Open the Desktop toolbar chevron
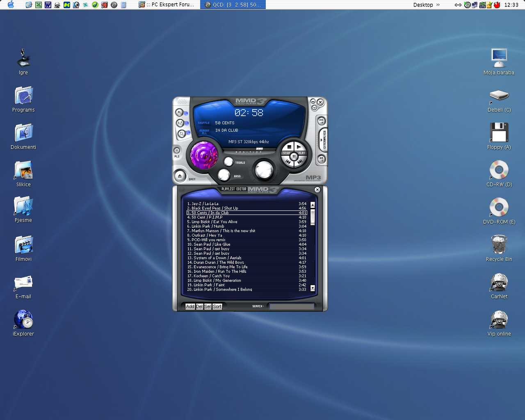This screenshot has width=525, height=420. [x=438, y=5]
